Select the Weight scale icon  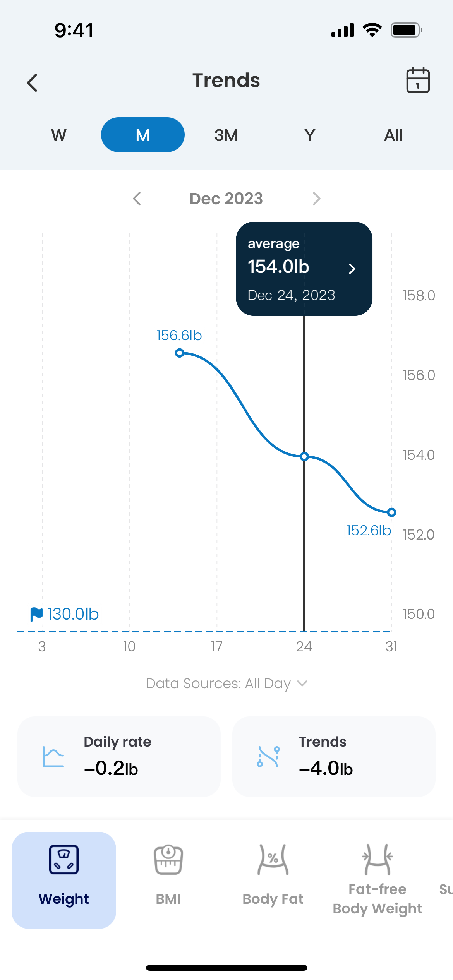(64, 860)
